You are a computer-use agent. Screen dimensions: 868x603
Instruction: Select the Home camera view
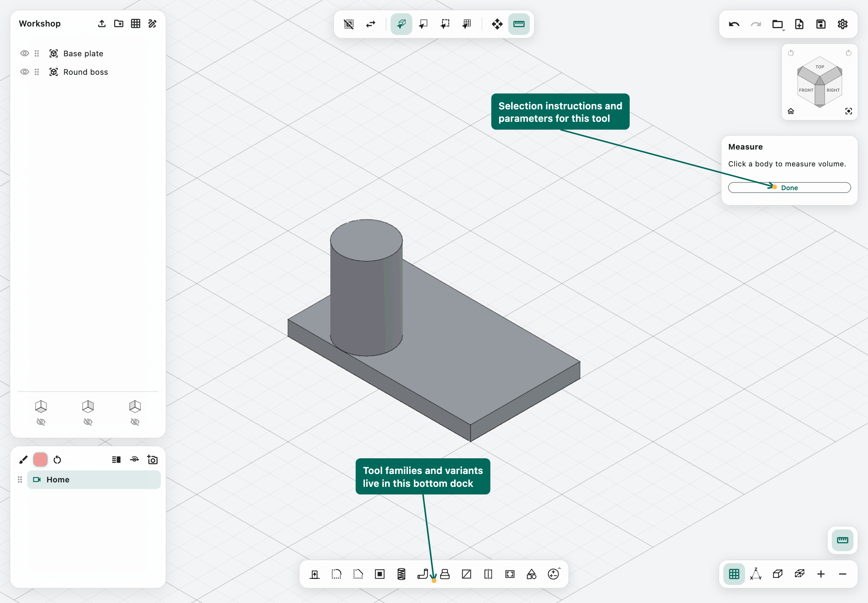coord(94,480)
